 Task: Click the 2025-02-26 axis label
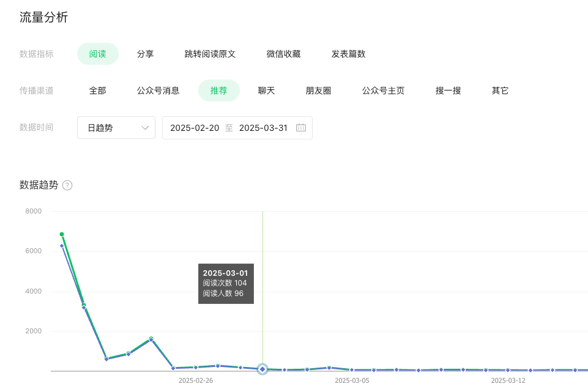(196, 380)
